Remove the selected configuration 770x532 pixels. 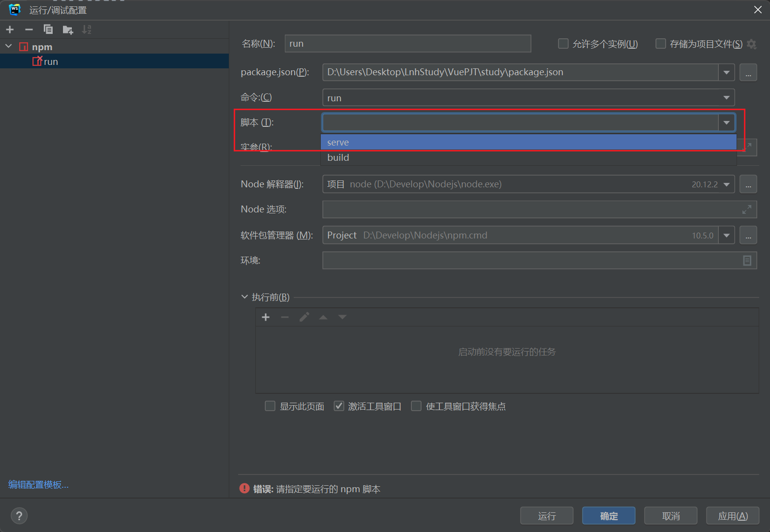point(29,30)
